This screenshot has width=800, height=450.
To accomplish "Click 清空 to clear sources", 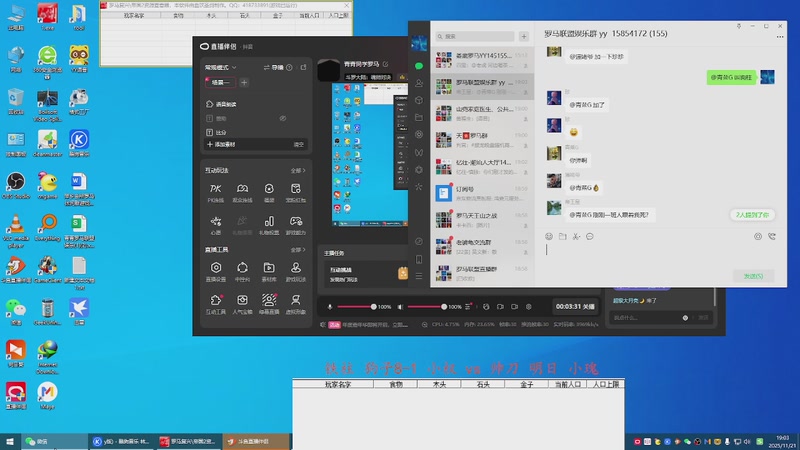I will coord(299,144).
